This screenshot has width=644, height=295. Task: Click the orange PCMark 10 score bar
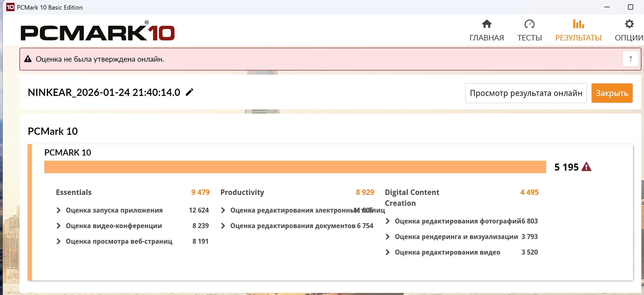295,167
